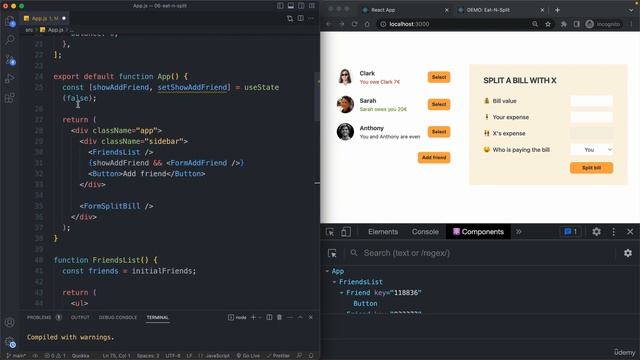Open the DevTools Elements tab

tap(383, 232)
